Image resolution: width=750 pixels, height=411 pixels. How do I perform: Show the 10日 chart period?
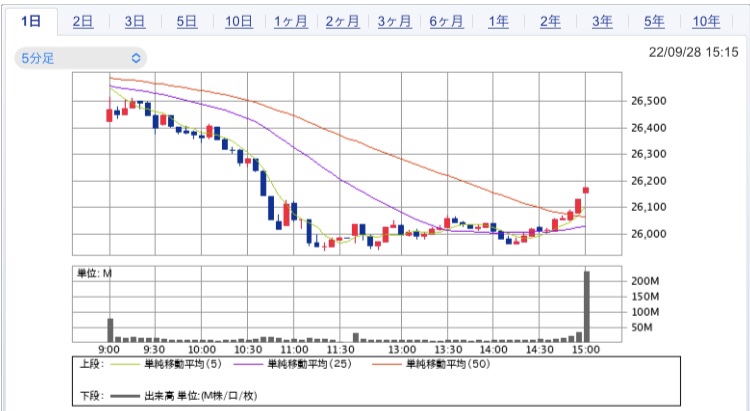pyautogui.click(x=239, y=22)
